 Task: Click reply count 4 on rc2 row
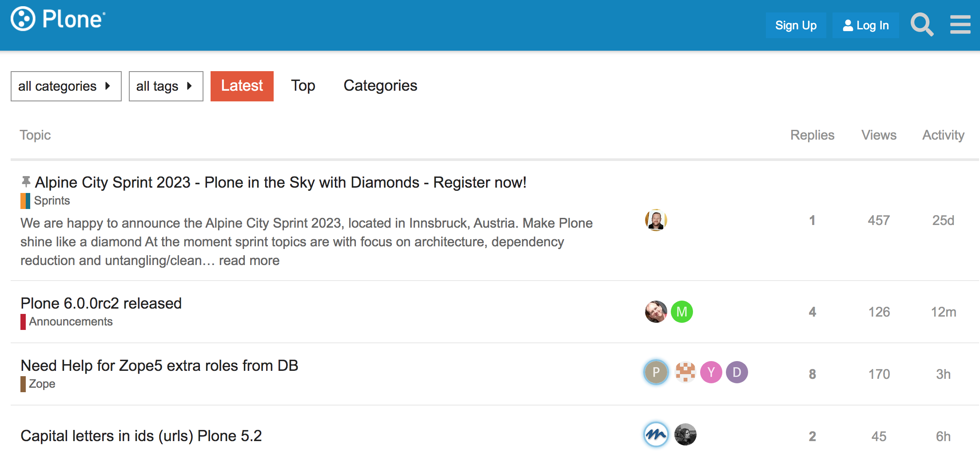812,312
